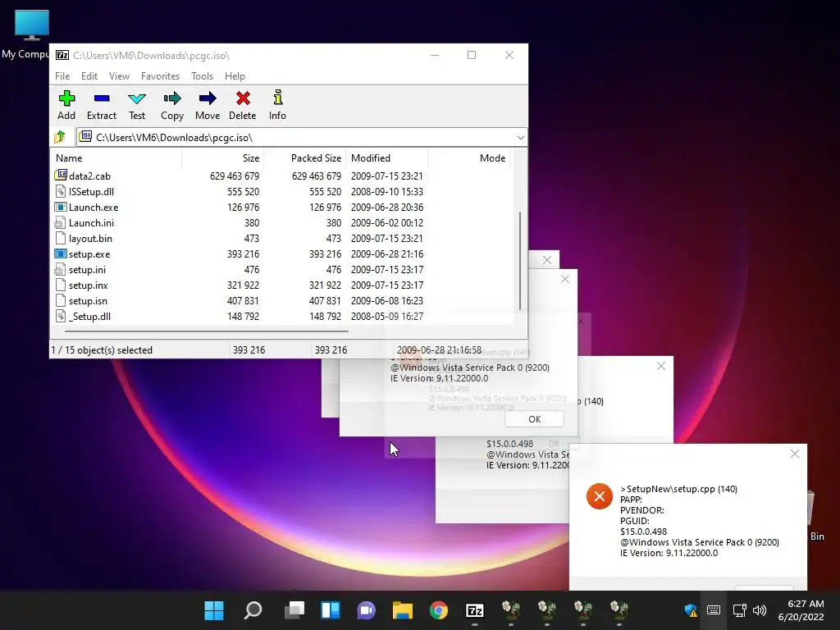Run the Test archive tool
840x630 pixels.
click(x=137, y=105)
